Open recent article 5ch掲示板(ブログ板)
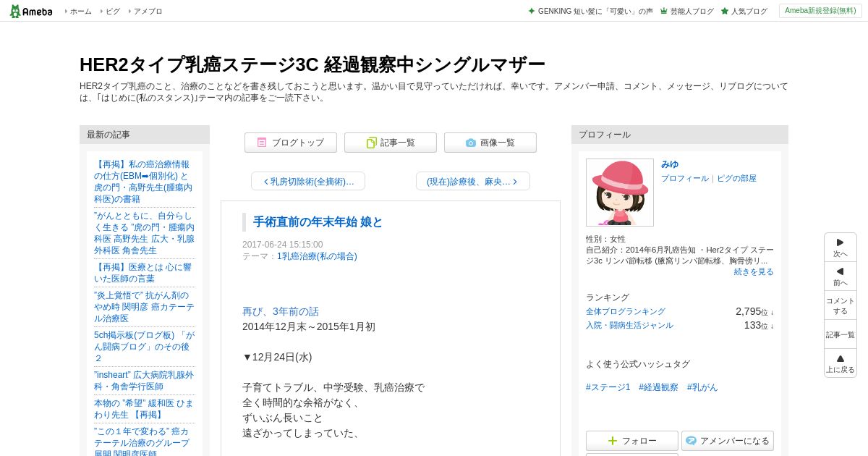868x456 pixels. [144, 347]
